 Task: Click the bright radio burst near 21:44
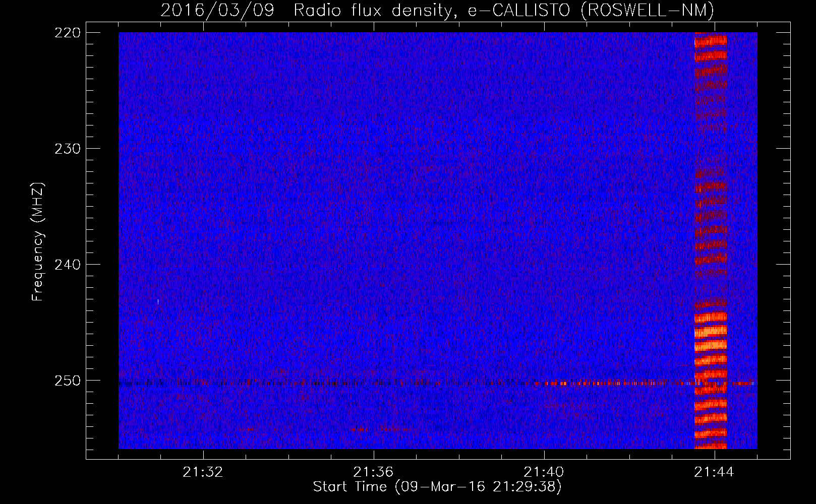click(x=711, y=240)
